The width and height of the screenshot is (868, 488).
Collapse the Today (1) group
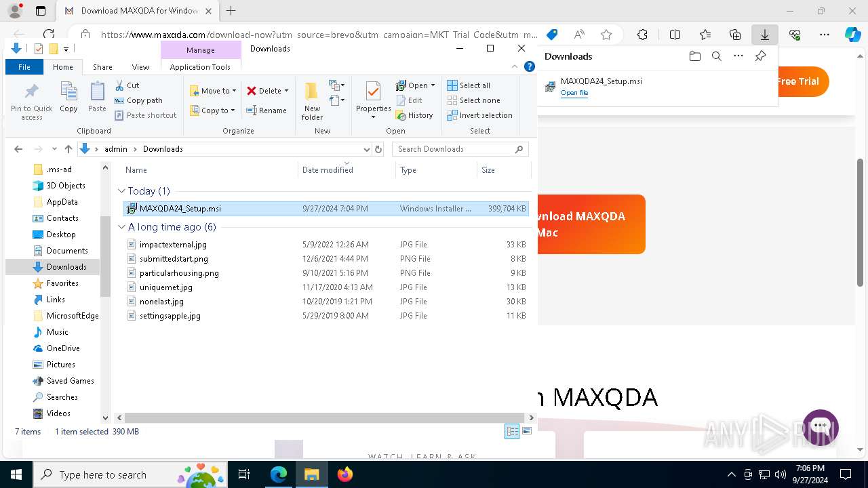pos(121,191)
